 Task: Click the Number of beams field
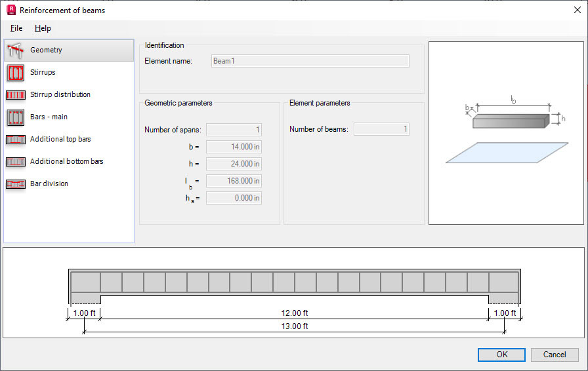pos(381,129)
